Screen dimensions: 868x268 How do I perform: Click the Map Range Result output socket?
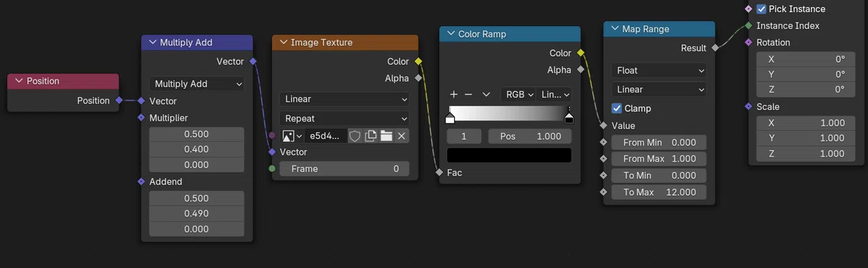[x=715, y=48]
